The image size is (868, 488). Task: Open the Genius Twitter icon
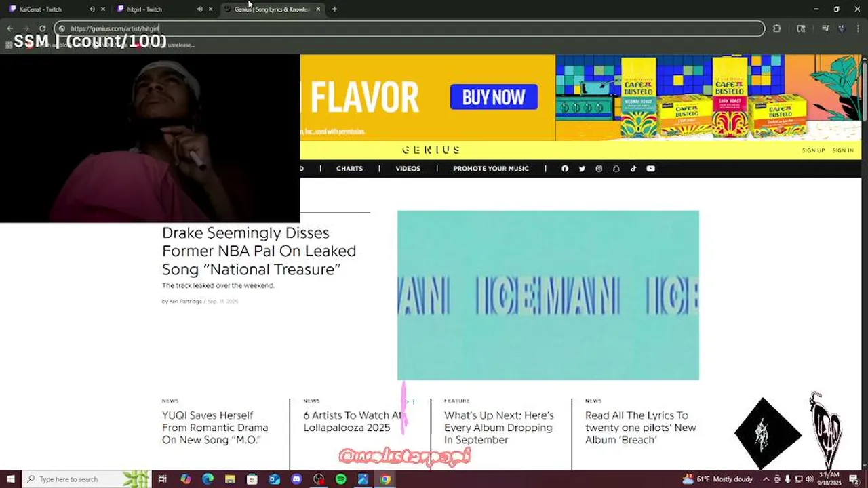tap(582, 169)
